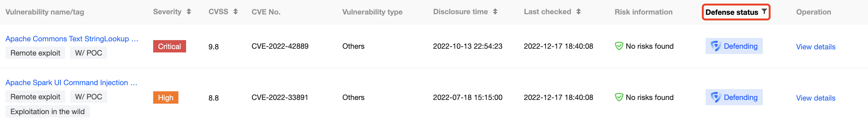Click the Critical severity badge

point(169,47)
